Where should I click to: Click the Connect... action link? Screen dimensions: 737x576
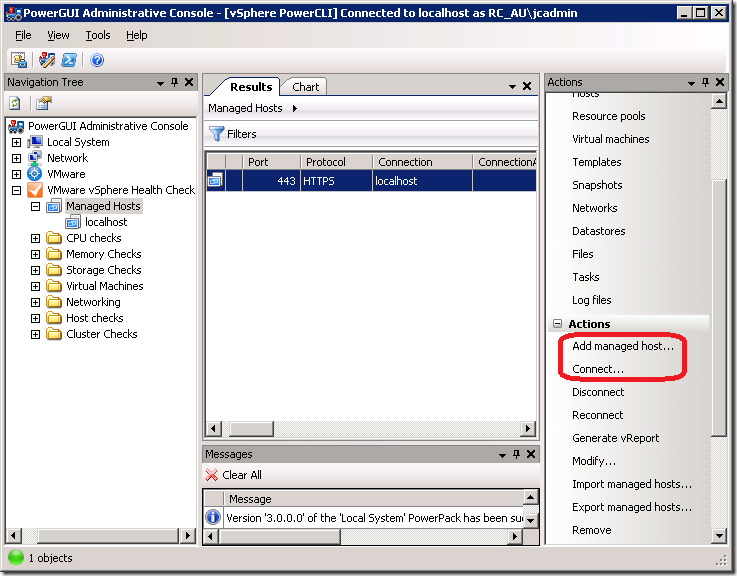tap(597, 369)
